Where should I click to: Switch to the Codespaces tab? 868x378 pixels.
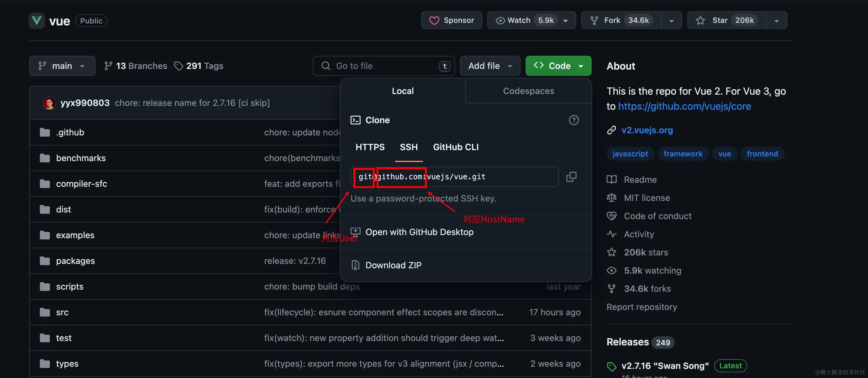point(528,91)
